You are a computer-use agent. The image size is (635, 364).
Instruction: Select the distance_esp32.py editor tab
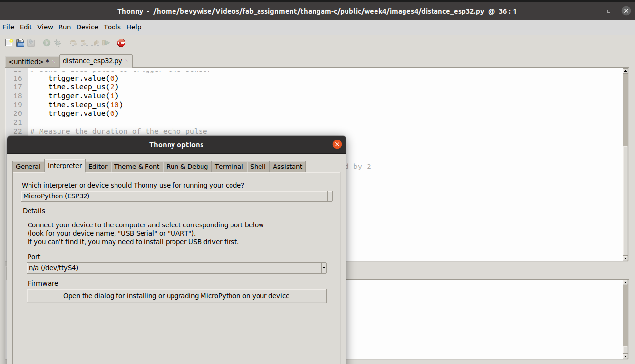(x=92, y=61)
